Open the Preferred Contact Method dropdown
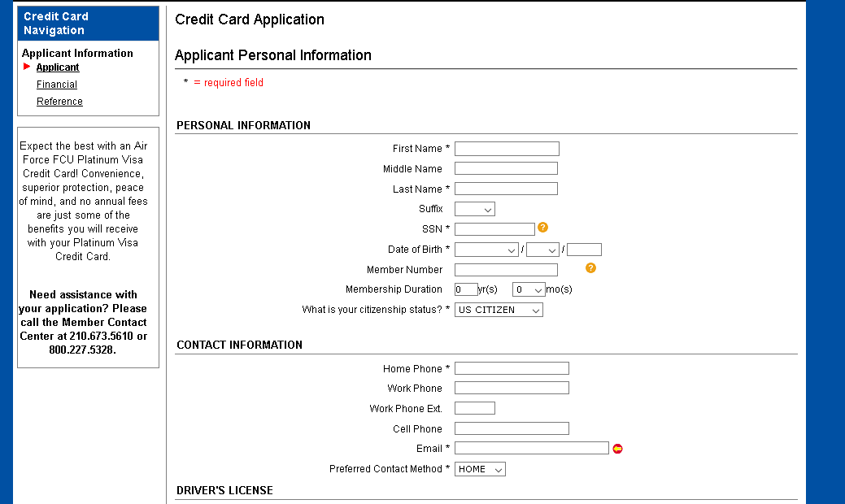 (480, 469)
